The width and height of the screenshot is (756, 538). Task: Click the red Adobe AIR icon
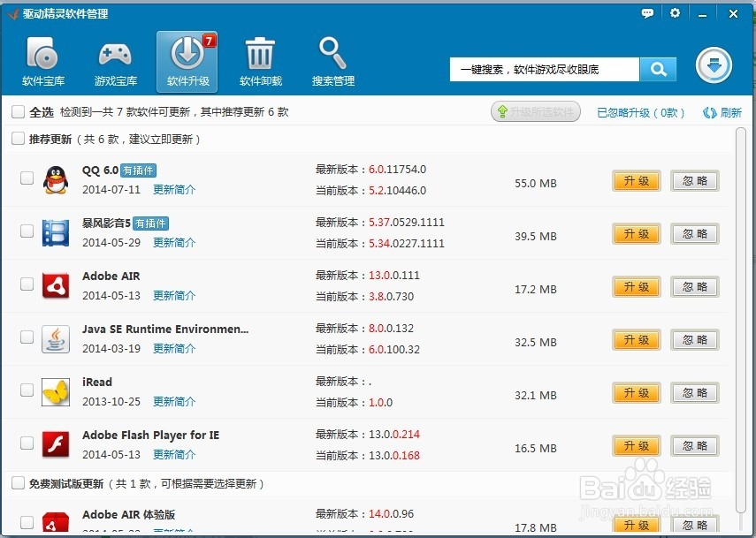tap(56, 285)
